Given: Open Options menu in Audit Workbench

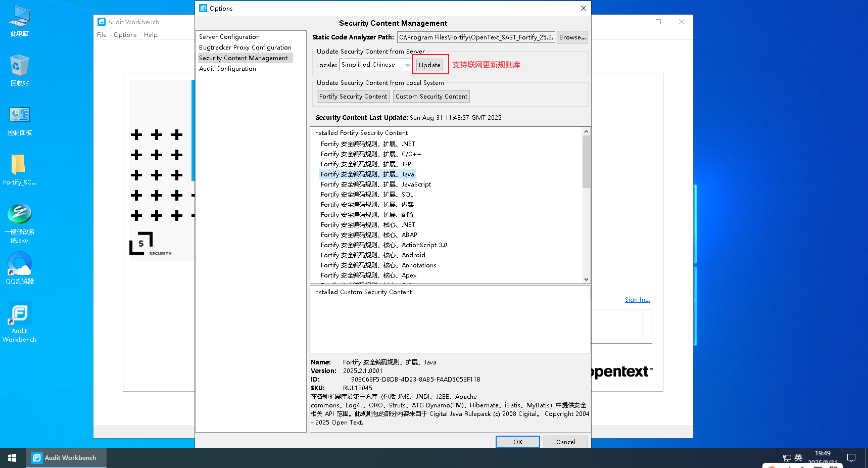Looking at the screenshot, I should (x=125, y=35).
